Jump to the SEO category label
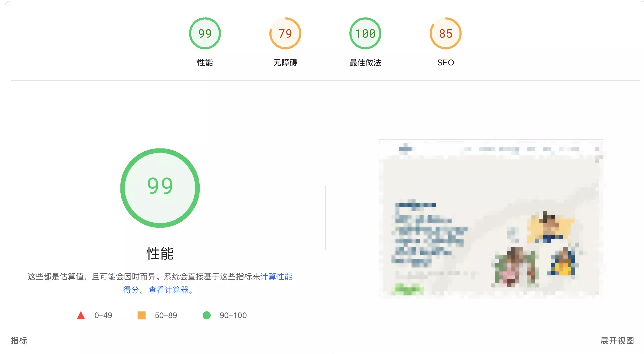Viewport: 644px width, 354px height. pyautogui.click(x=445, y=63)
